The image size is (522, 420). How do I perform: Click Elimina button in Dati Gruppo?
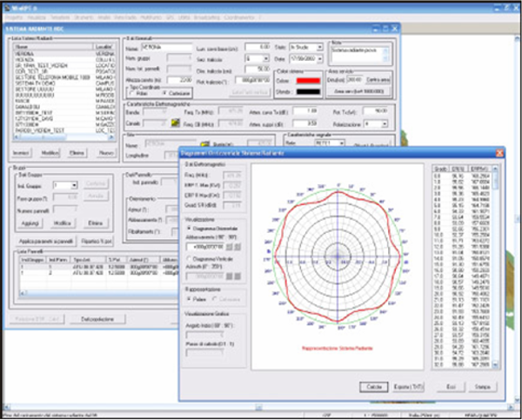point(95,223)
